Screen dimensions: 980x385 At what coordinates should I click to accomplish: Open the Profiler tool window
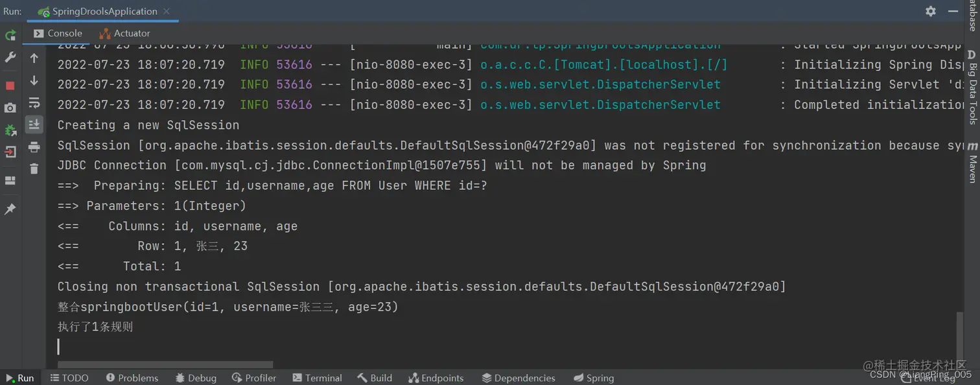pos(254,378)
